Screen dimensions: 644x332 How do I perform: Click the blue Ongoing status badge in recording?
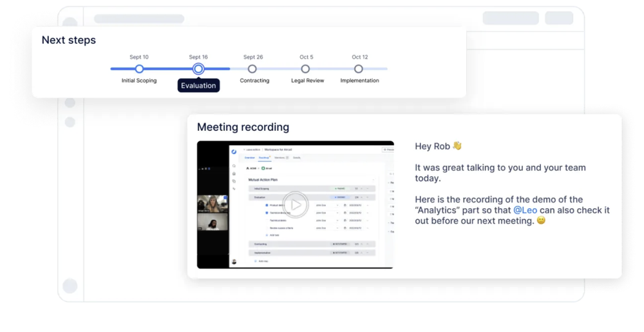coord(340,197)
